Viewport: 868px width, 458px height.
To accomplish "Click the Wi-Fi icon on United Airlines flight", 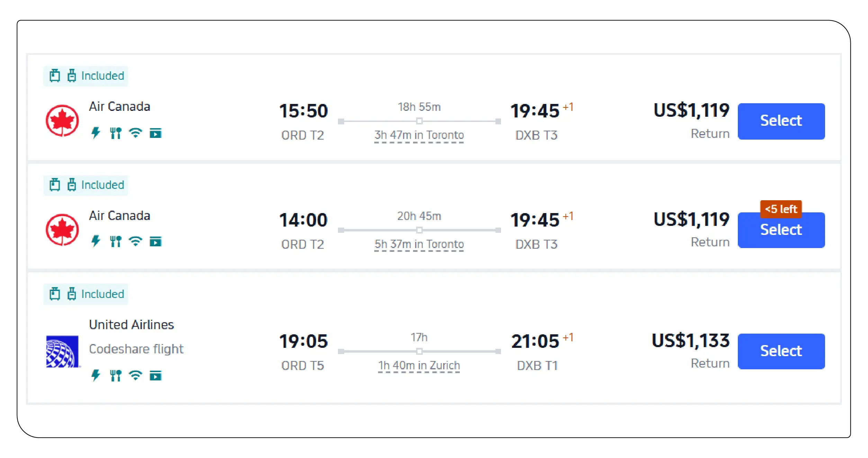I will [135, 375].
